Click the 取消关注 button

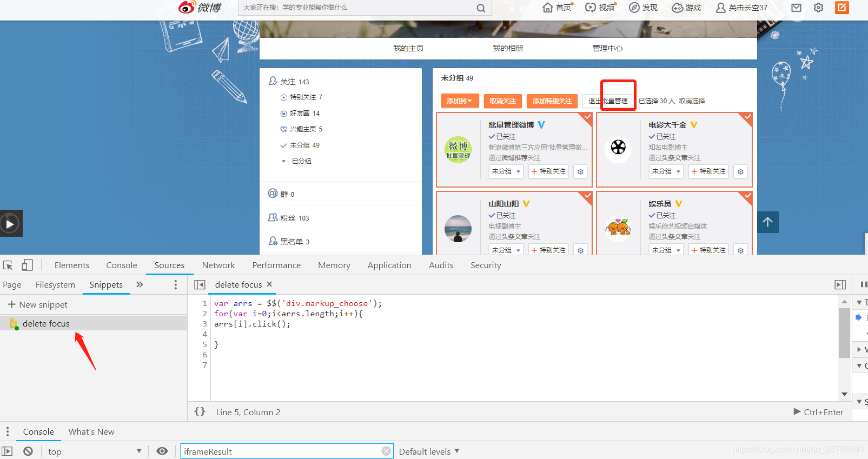[x=503, y=101]
